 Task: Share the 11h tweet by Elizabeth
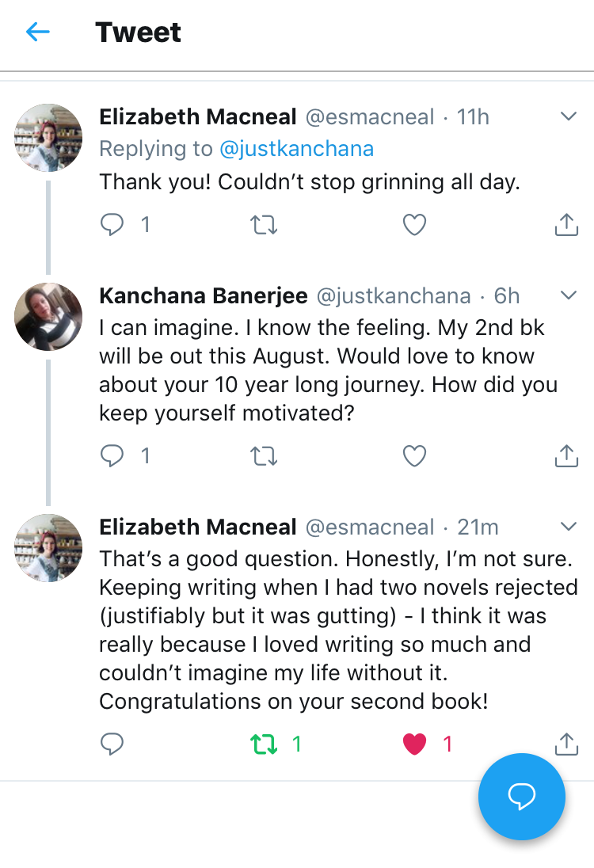(565, 226)
